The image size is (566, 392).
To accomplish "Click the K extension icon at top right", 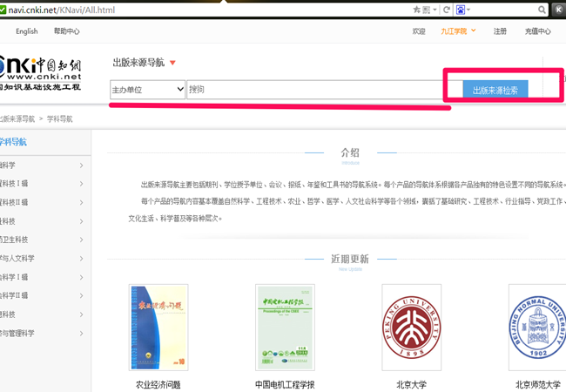I will tap(559, 10).
